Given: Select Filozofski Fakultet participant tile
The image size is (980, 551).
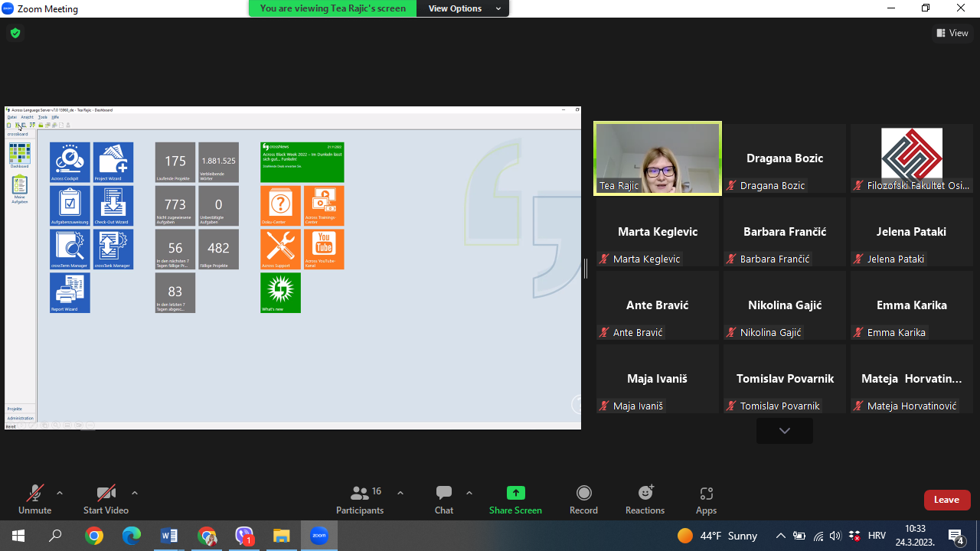Looking at the screenshot, I should click(x=912, y=158).
